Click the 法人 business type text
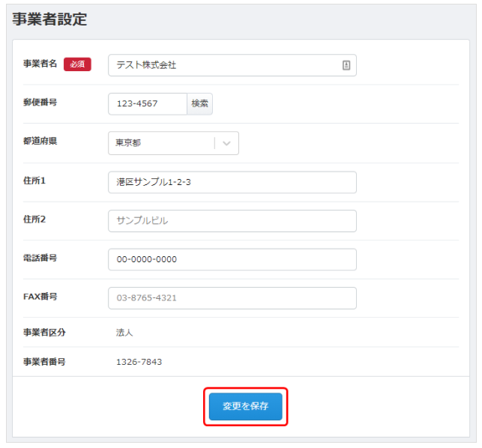 pos(124,333)
